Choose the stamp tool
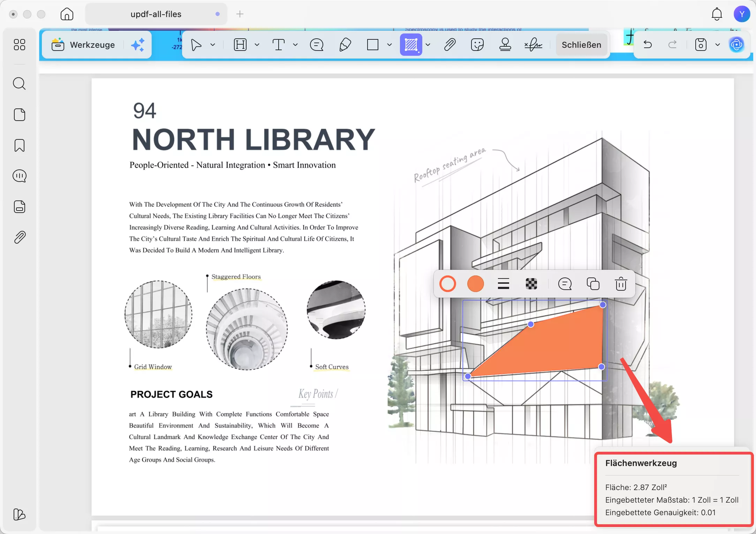756x534 pixels. [x=505, y=45]
